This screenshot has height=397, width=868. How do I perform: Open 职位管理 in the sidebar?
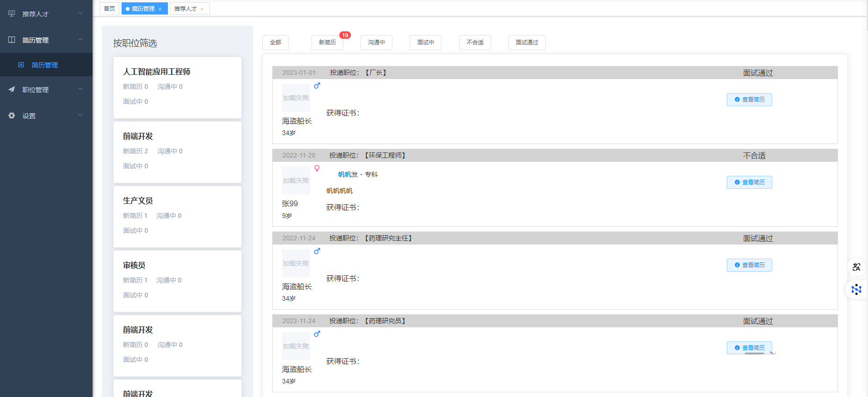pos(46,89)
